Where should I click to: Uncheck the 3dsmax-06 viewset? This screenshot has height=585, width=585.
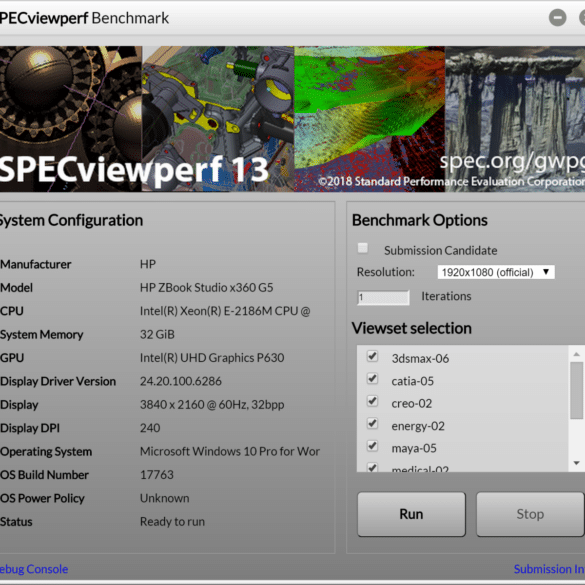372,356
